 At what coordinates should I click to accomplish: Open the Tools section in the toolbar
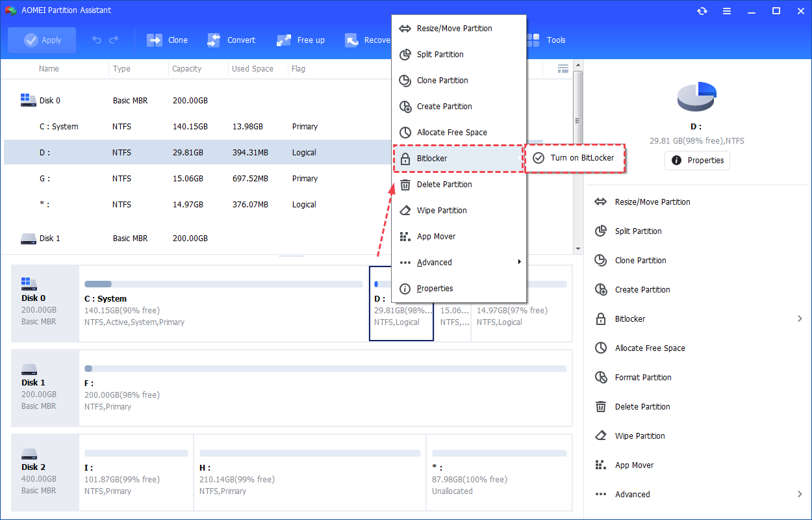tap(546, 40)
